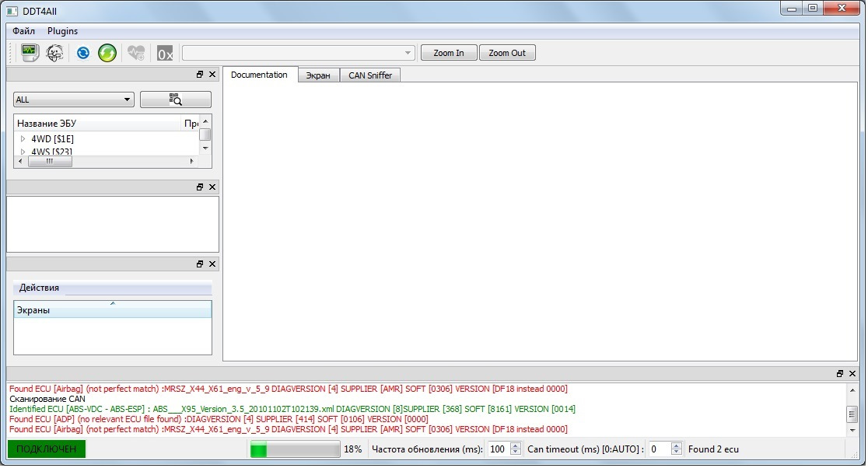Toggle the green ПОДКЛЮЧЕН connection status button
This screenshot has height=468, width=868.
(47, 449)
